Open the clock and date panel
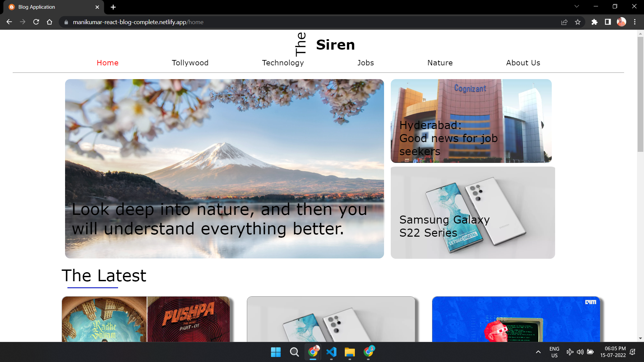644x362 pixels. tap(613, 352)
